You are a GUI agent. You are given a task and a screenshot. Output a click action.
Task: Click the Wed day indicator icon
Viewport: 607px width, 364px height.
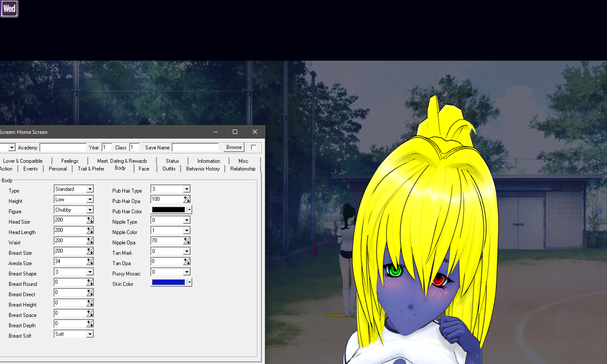click(9, 9)
